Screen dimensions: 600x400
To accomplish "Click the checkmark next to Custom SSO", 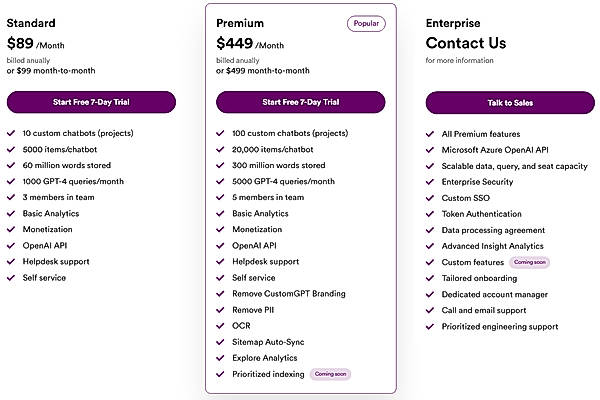I will (430, 197).
